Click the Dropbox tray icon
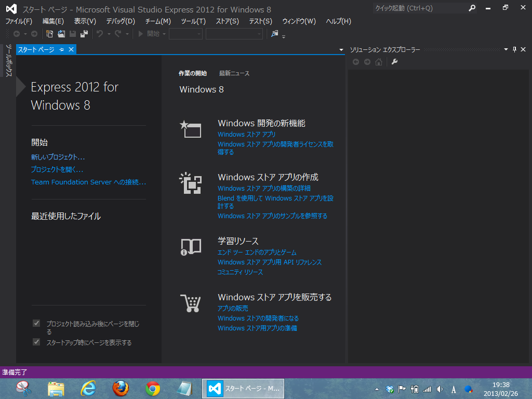The image size is (532, 399). click(x=390, y=389)
